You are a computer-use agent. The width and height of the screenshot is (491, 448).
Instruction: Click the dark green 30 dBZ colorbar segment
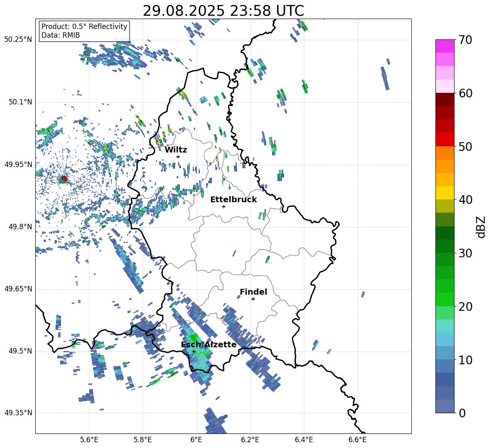pyautogui.click(x=445, y=246)
